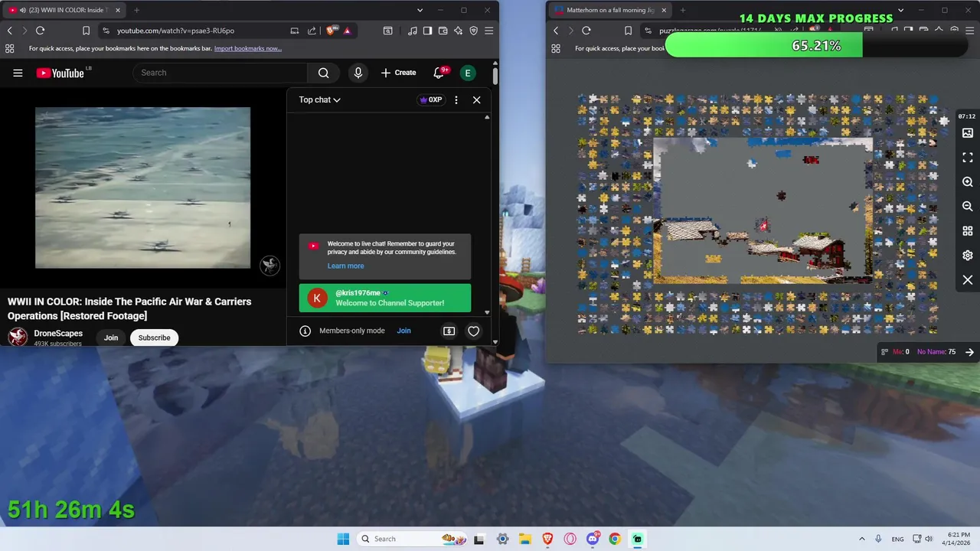
Task: Open Brave Shields icon in YouTube window
Action: pos(332,31)
